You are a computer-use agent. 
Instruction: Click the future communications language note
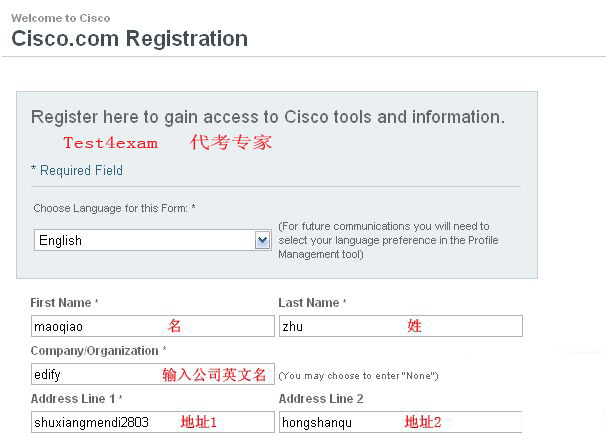388,240
